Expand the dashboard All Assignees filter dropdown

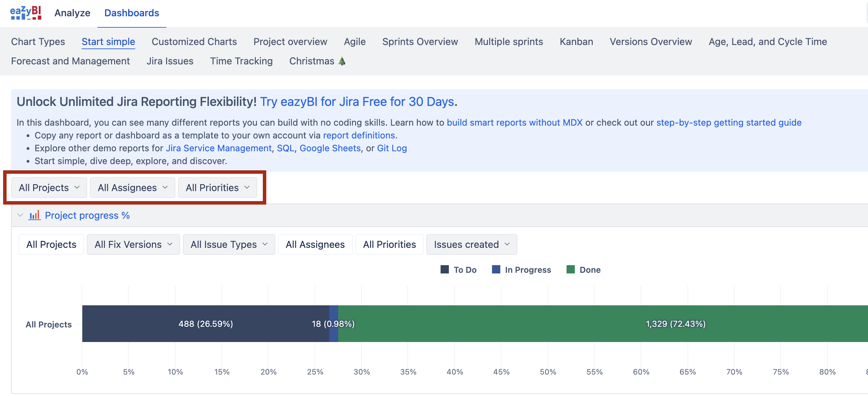pyautogui.click(x=132, y=188)
